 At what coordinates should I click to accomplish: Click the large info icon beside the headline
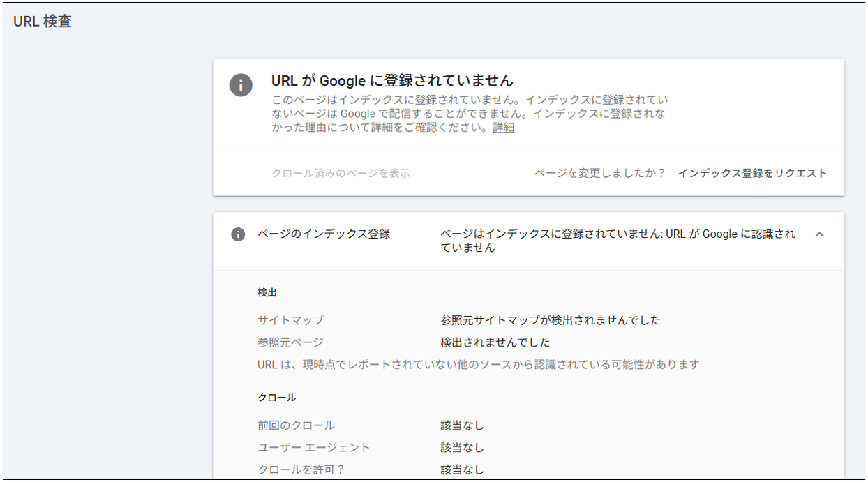[x=241, y=84]
